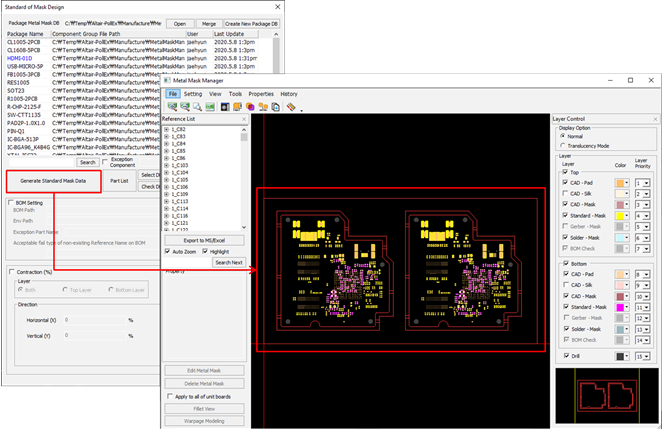Click the dark square toolbar icon
The height and width of the screenshot is (429, 662).
[x=225, y=106]
